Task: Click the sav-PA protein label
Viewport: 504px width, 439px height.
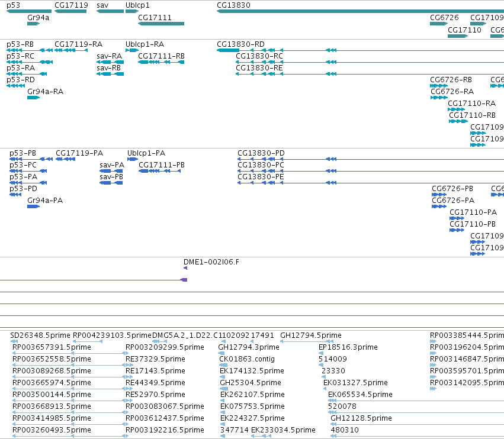Action: pos(112,165)
